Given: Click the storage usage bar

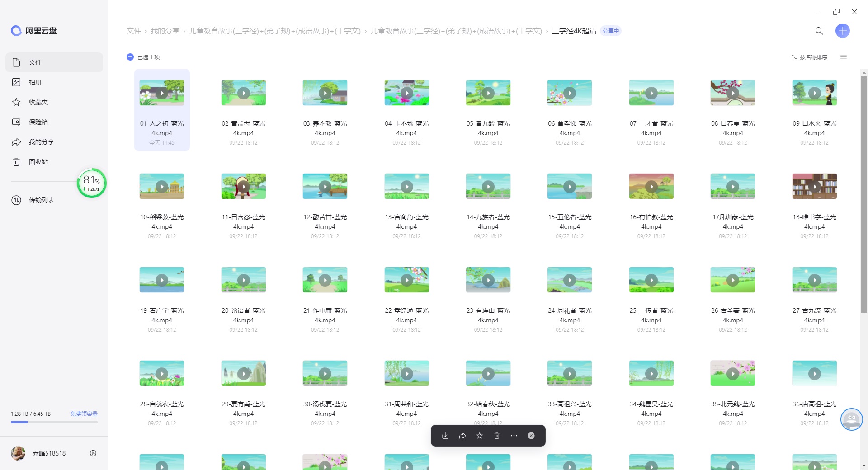Looking at the screenshot, I should pos(54,422).
